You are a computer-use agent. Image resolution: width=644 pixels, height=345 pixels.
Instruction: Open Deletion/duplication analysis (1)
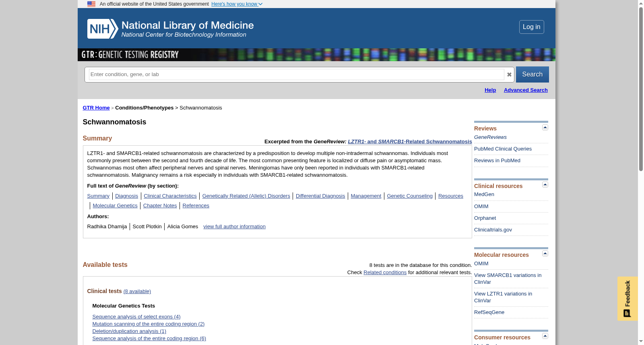pyautogui.click(x=129, y=331)
